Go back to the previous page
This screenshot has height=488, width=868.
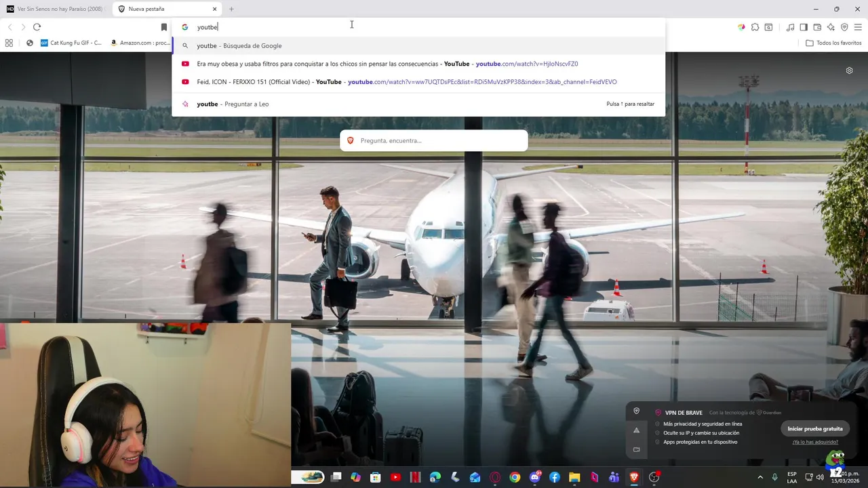[x=9, y=27]
